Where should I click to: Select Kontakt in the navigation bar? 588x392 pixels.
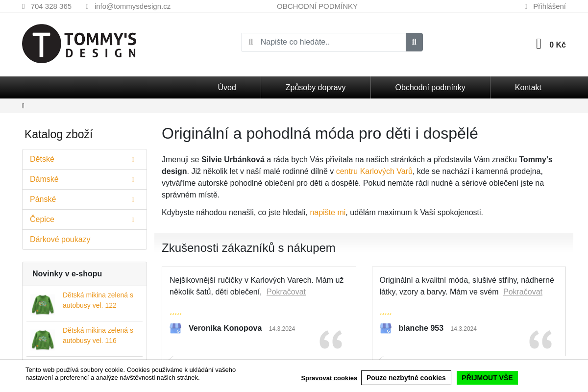point(528,87)
